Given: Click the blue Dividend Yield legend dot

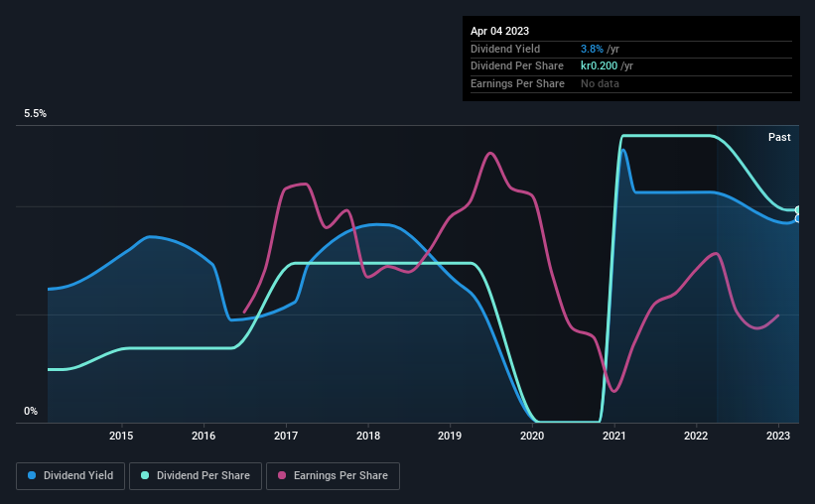Looking at the screenshot, I should tap(32, 475).
